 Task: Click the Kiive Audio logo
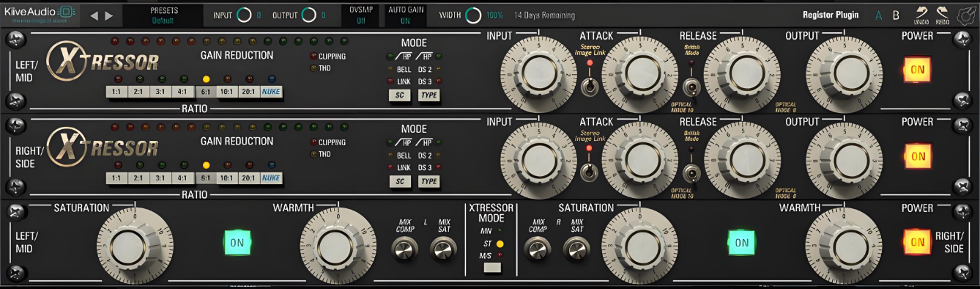coord(40,13)
